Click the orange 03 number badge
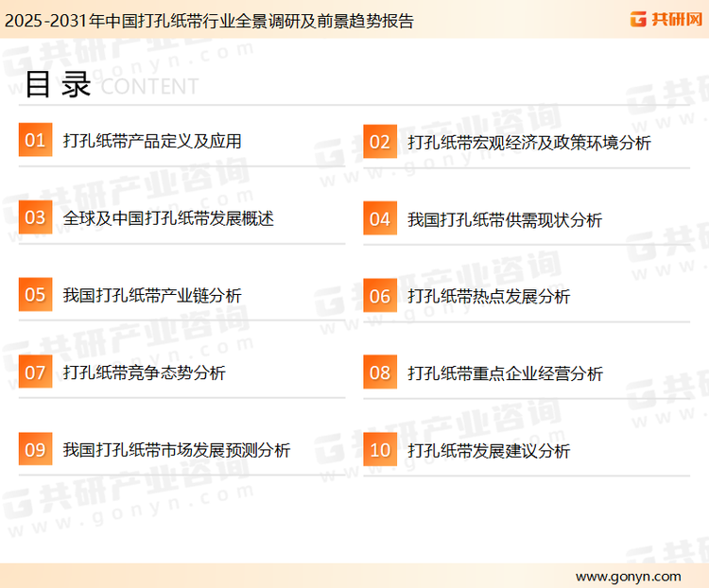 pyautogui.click(x=35, y=217)
